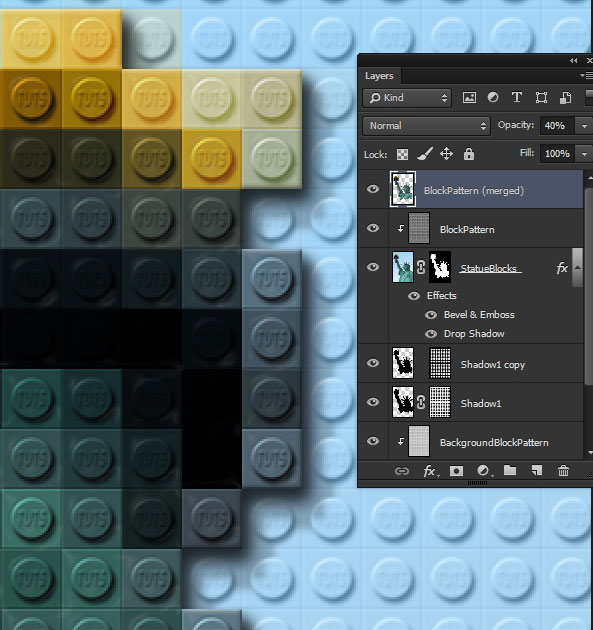This screenshot has width=593, height=630.
Task: Click Shadow1 copy mask thumbnail
Action: coord(440,363)
